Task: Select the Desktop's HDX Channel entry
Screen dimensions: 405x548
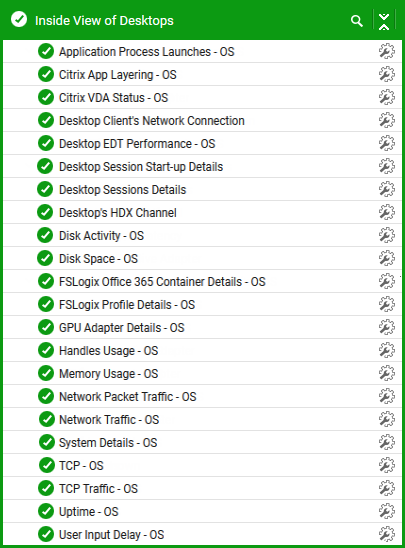Action: coord(118,213)
